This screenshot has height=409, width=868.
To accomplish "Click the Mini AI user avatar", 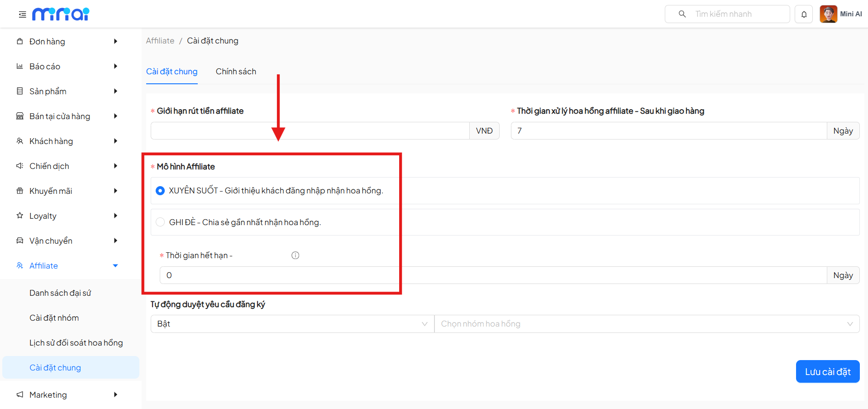I will (x=828, y=14).
